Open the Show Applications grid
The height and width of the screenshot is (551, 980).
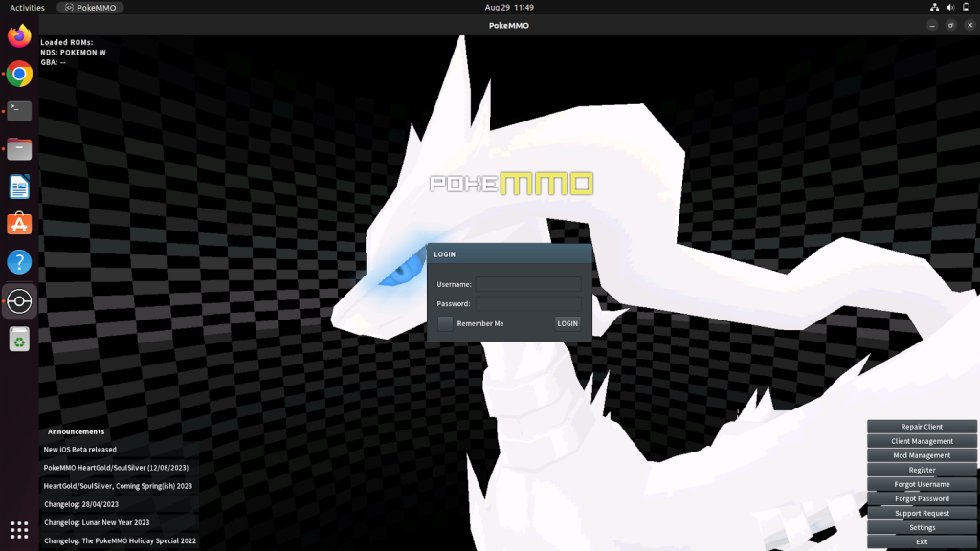tap(18, 529)
